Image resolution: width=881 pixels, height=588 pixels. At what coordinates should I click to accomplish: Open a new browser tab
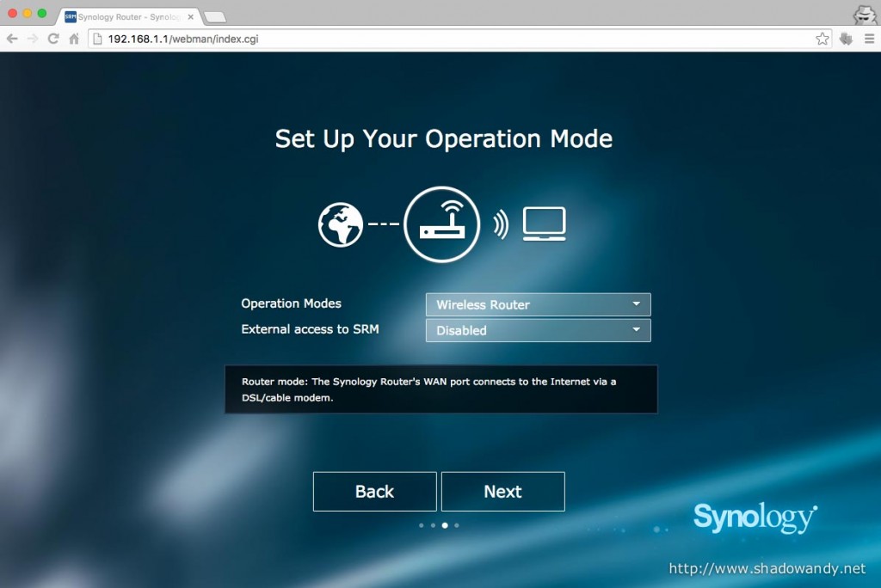point(215,17)
